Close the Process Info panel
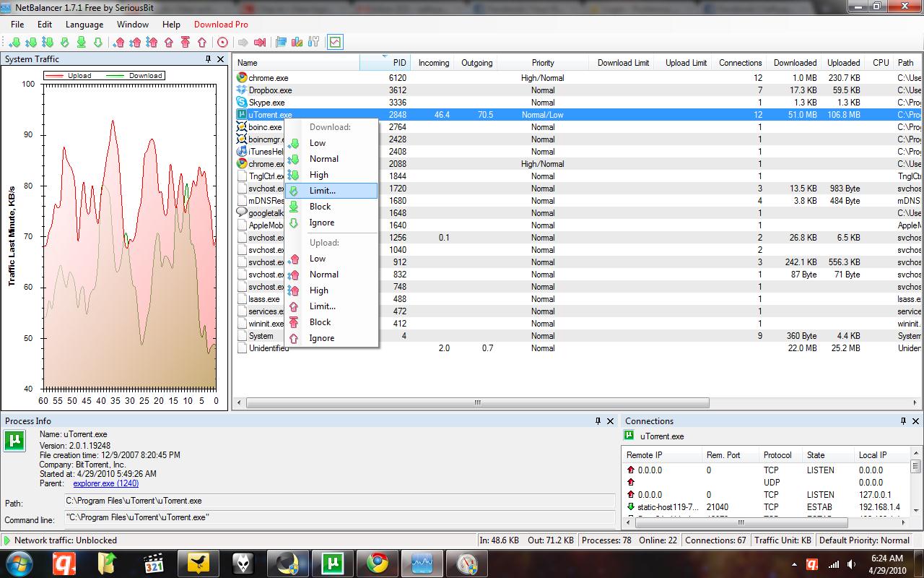Screen dimensions: 924x578 pyautogui.click(x=611, y=421)
